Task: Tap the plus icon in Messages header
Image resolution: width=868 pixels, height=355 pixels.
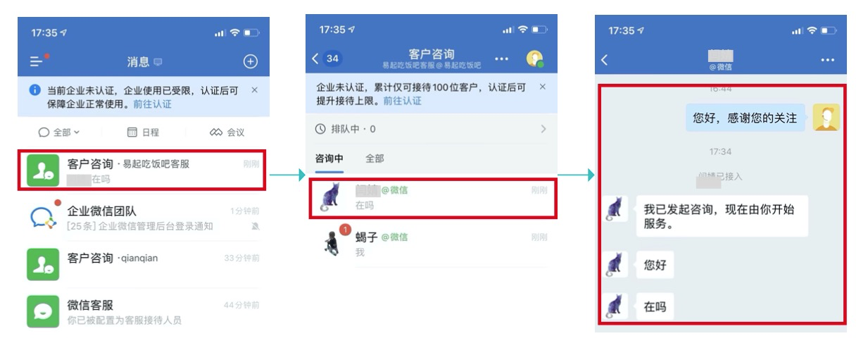Action: (251, 61)
